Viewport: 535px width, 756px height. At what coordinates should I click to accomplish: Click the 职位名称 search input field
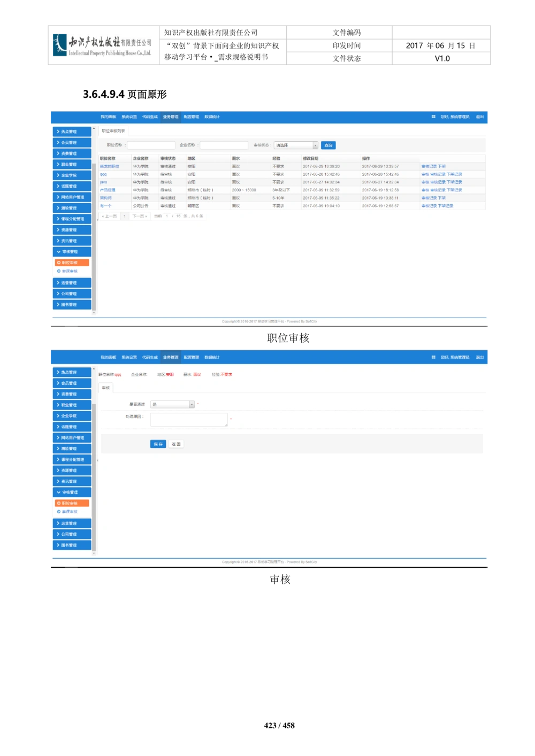151,145
